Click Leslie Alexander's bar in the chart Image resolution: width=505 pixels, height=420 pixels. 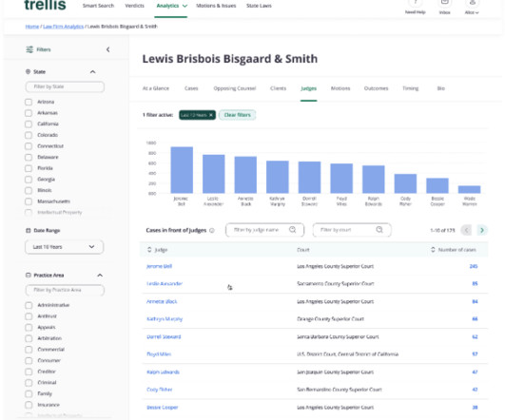[214, 174]
